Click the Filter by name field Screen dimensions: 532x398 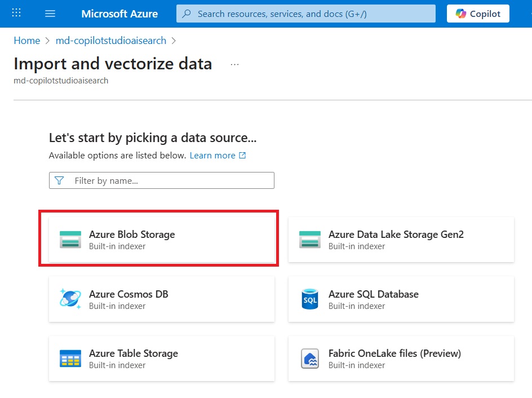tap(162, 180)
